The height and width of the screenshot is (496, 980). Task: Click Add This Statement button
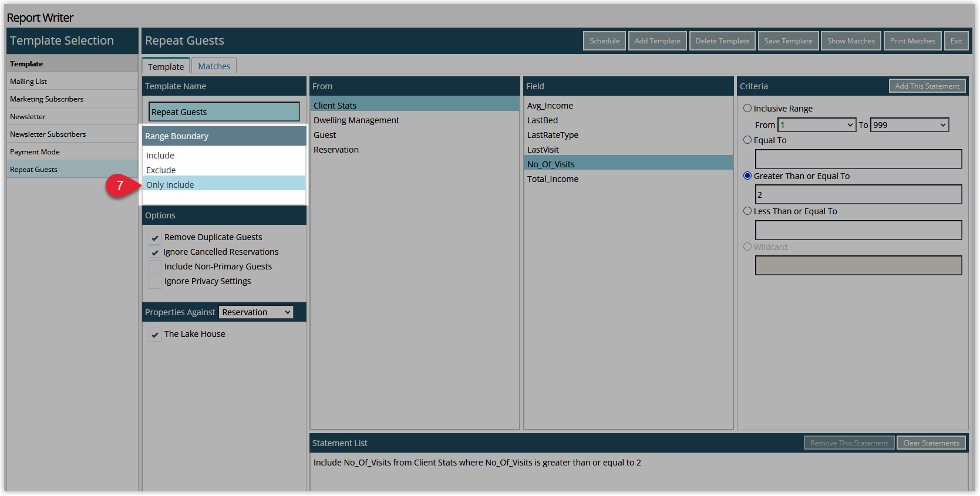click(x=927, y=86)
